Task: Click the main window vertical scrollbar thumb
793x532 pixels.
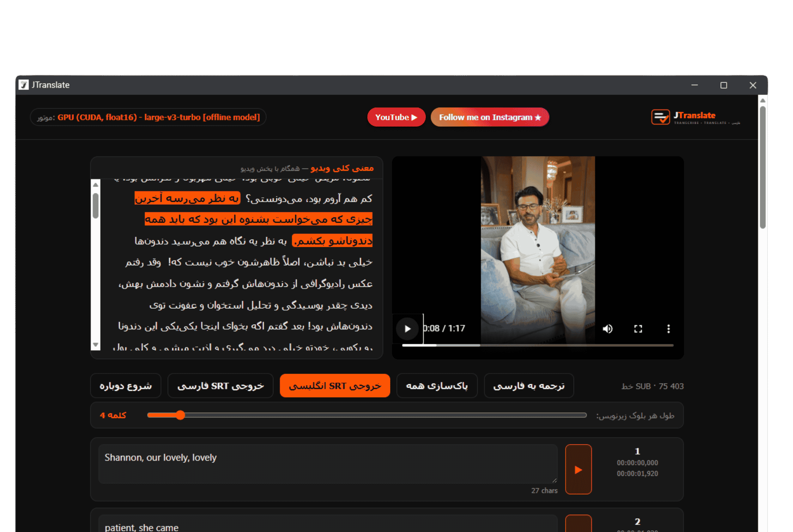Action: tap(763, 168)
